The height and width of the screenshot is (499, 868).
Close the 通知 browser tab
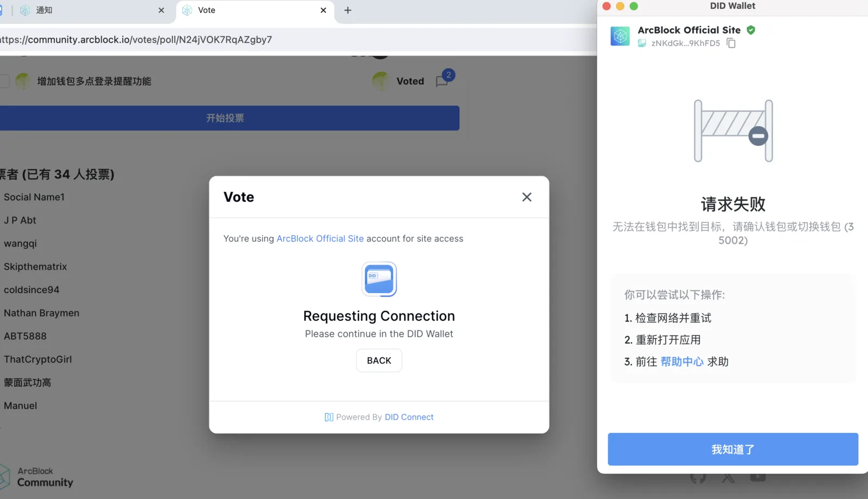(x=161, y=10)
